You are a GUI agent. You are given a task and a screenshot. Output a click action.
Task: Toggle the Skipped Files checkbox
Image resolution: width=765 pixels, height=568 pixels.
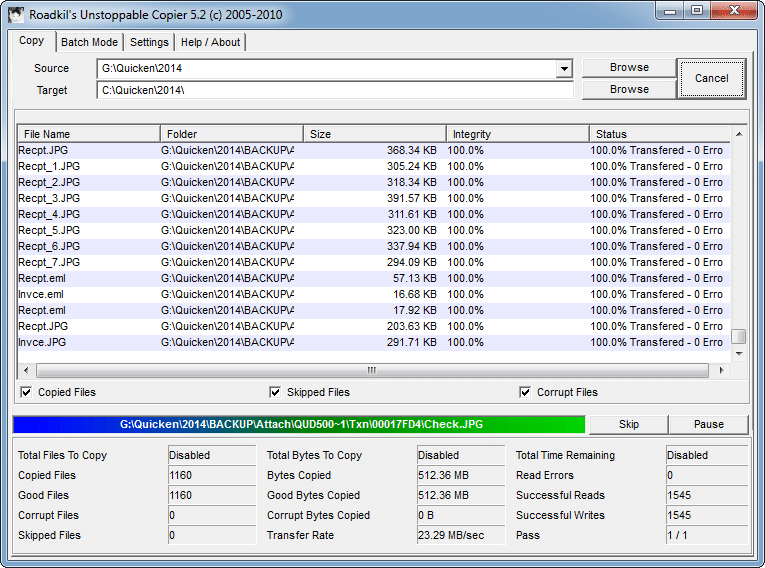tap(275, 392)
